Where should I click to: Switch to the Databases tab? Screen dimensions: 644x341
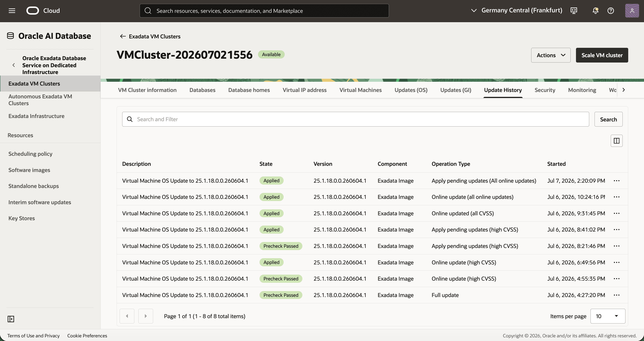coord(202,90)
